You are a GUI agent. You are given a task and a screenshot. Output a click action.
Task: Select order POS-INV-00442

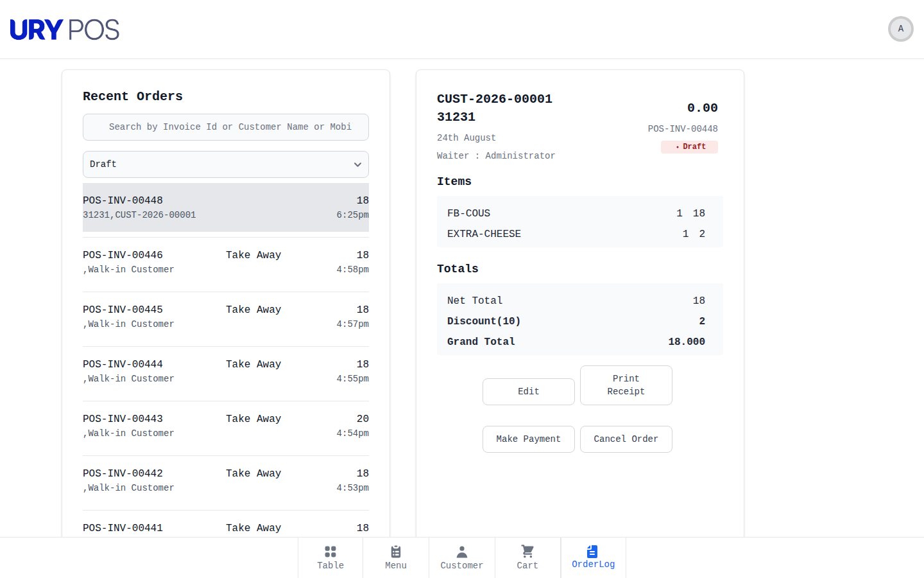226,480
